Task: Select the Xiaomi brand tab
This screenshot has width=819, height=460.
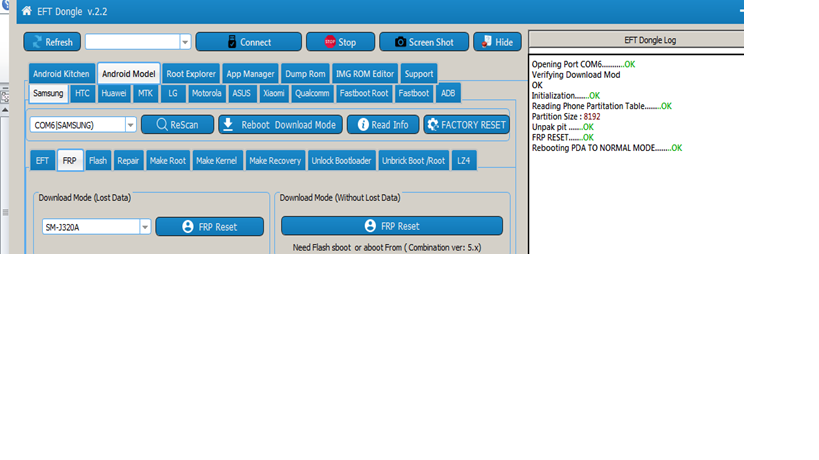Action: (x=274, y=93)
